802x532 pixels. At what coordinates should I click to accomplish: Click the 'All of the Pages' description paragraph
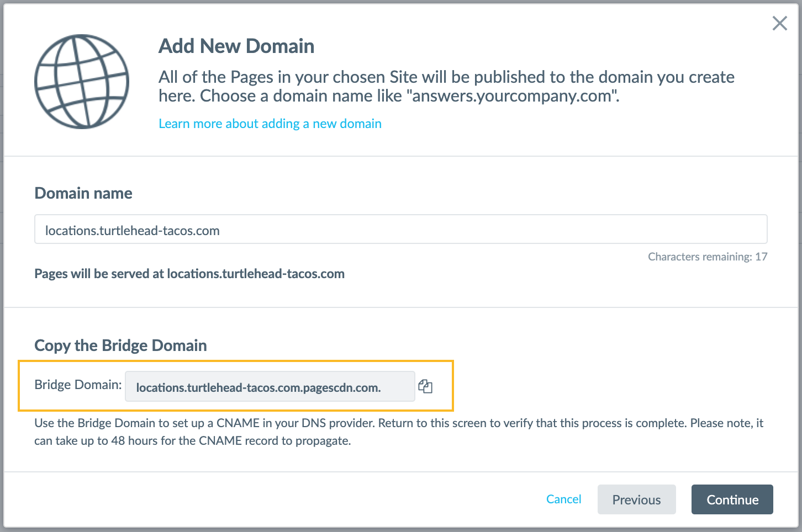446,86
